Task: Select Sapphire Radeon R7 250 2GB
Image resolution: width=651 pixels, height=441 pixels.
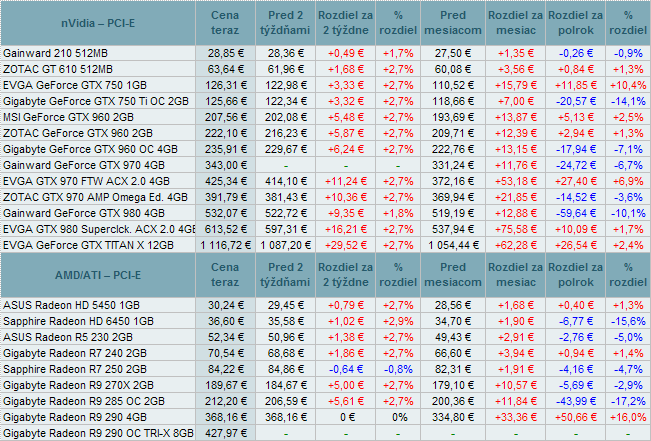Action: [x=75, y=369]
